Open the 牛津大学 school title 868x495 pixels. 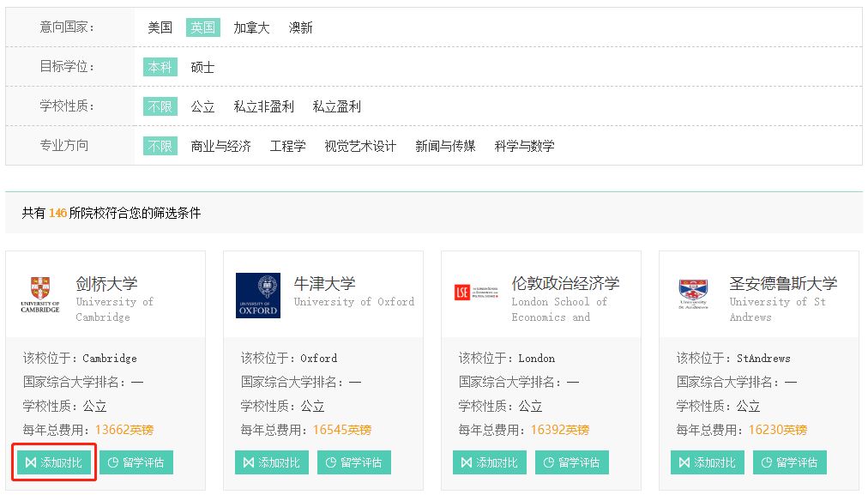click(324, 283)
